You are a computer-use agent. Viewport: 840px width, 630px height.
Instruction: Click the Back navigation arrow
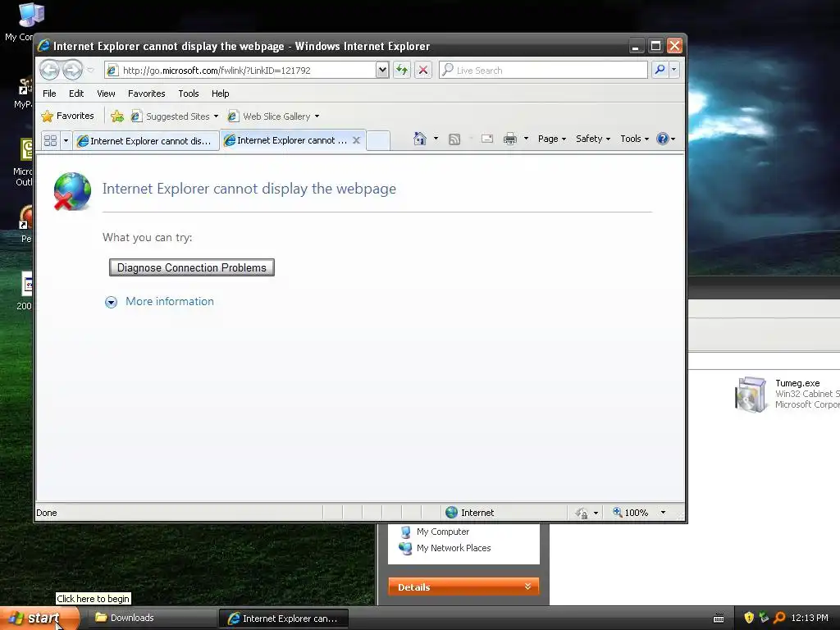(x=50, y=70)
